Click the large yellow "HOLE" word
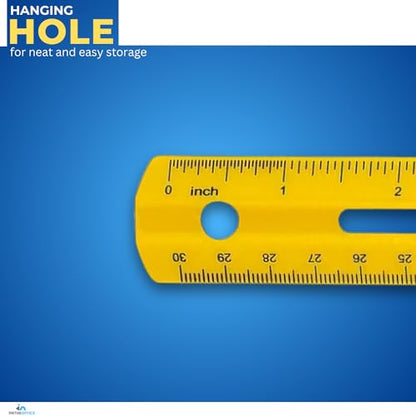The image size is (416, 416). tap(62, 32)
